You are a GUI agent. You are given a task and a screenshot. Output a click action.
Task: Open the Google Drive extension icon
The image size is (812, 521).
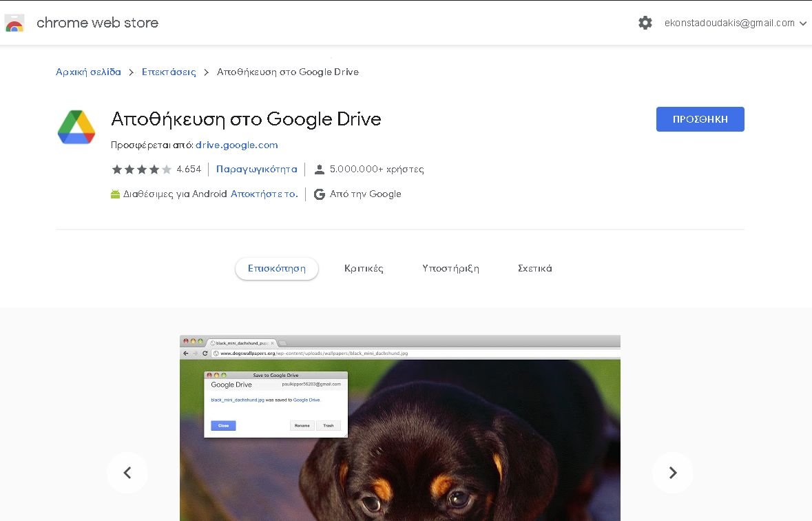tap(76, 125)
